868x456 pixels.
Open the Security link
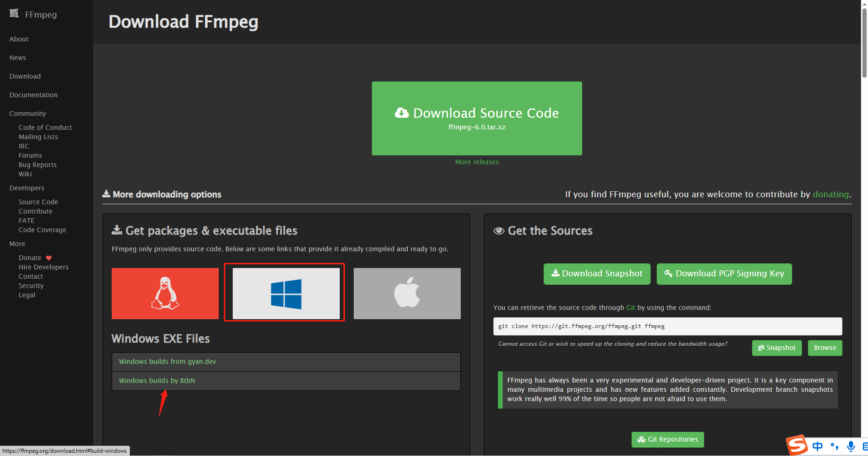[x=31, y=286]
